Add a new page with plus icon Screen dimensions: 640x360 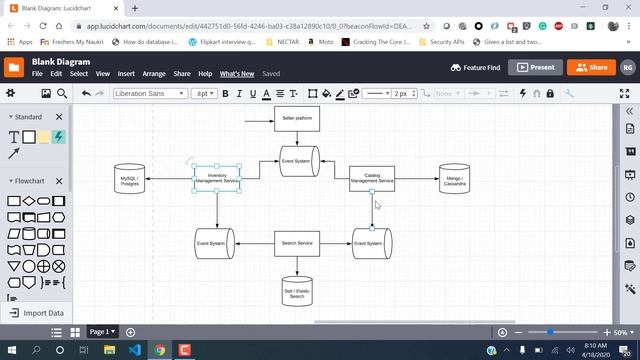131,332
